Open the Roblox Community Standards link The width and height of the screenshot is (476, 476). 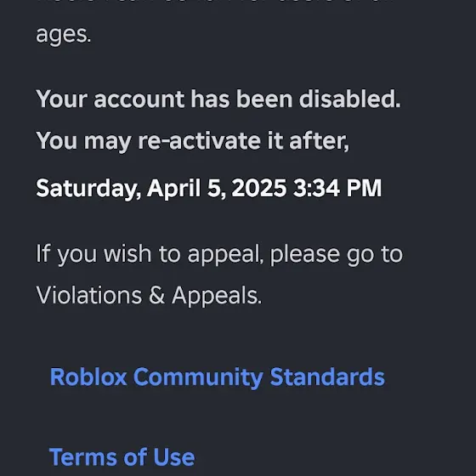[217, 377]
